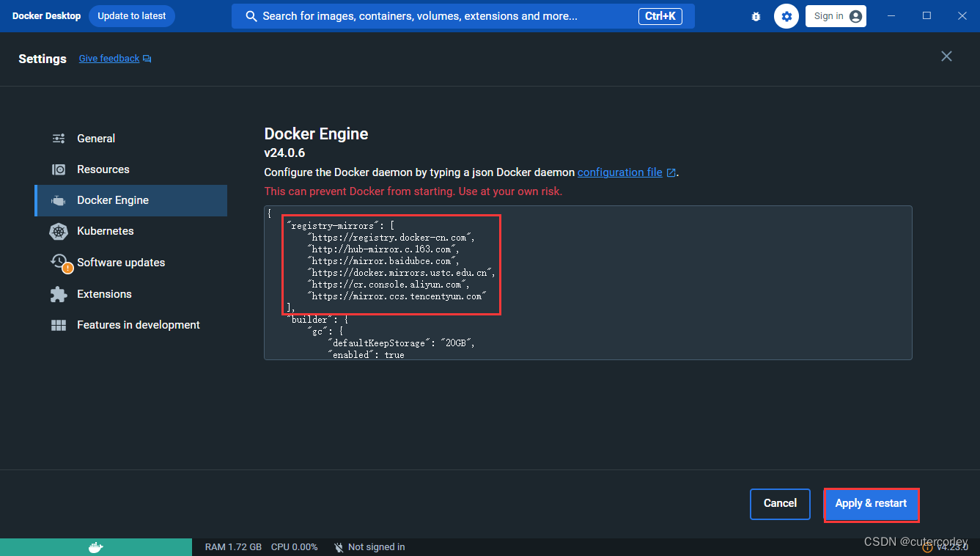The image size is (980, 556).
Task: Open the configuration file link
Action: pos(620,172)
